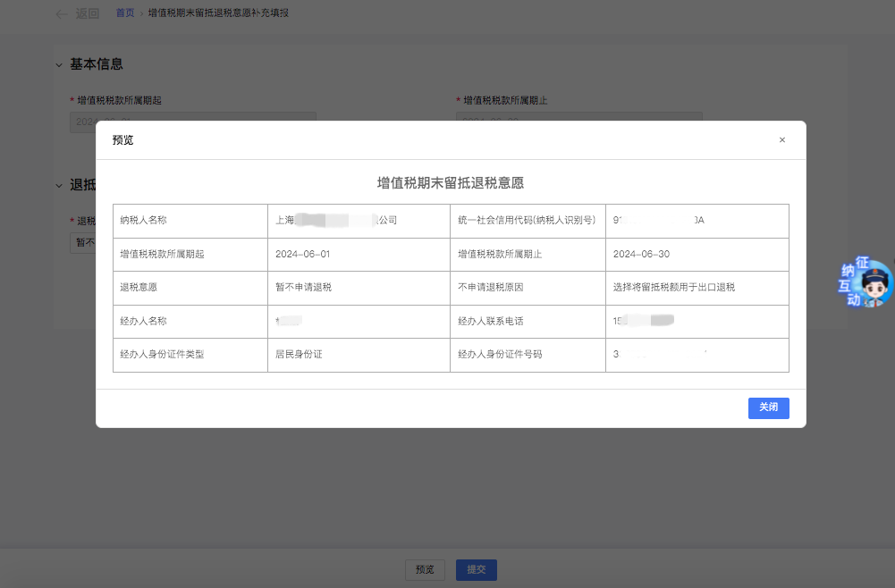Click the 2024-06-30 end date cell
This screenshot has width=895, height=588.
click(x=641, y=255)
